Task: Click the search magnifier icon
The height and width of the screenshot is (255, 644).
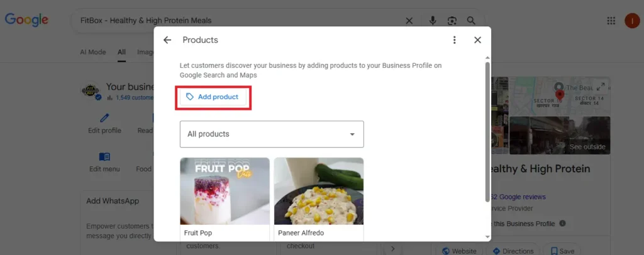Action: coord(471,21)
